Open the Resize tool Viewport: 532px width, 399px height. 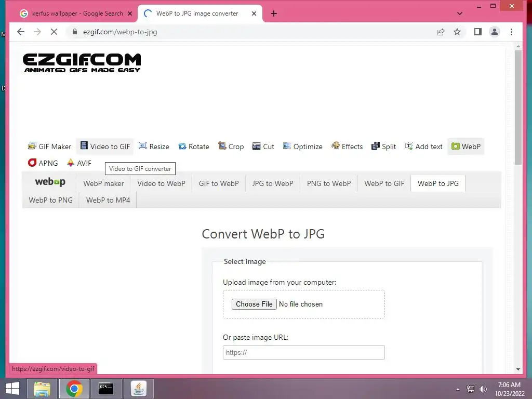coord(154,147)
